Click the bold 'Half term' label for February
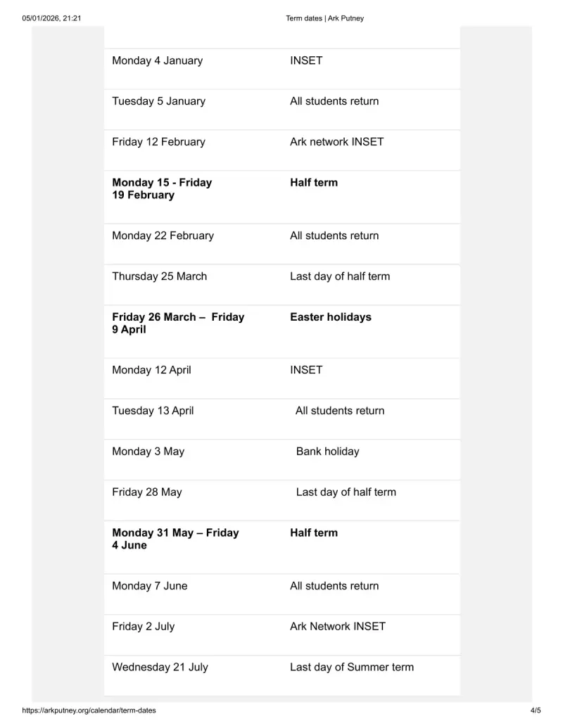 tap(314, 182)
